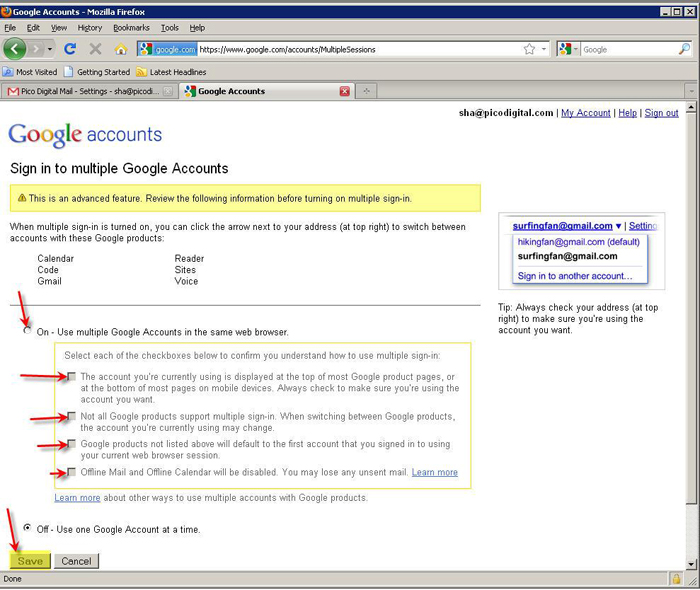Close the Pico Digital Mail tab
Viewport: 700px width, 590px height.
[x=167, y=91]
